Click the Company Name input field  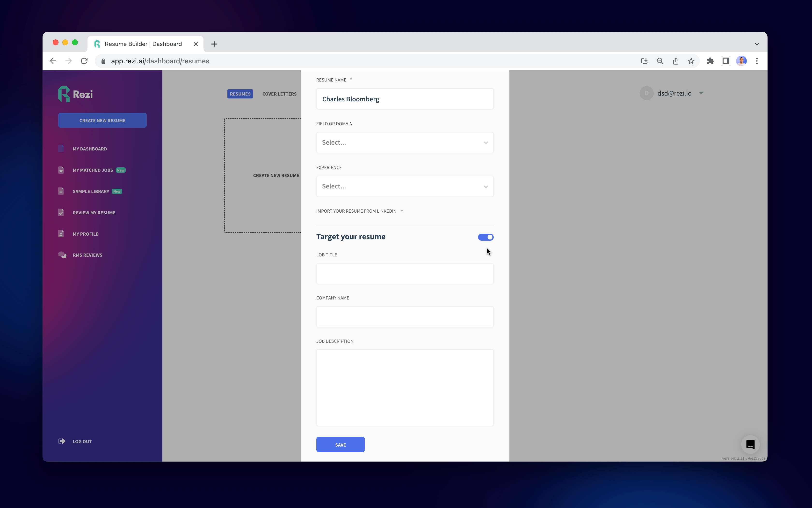coord(405,316)
